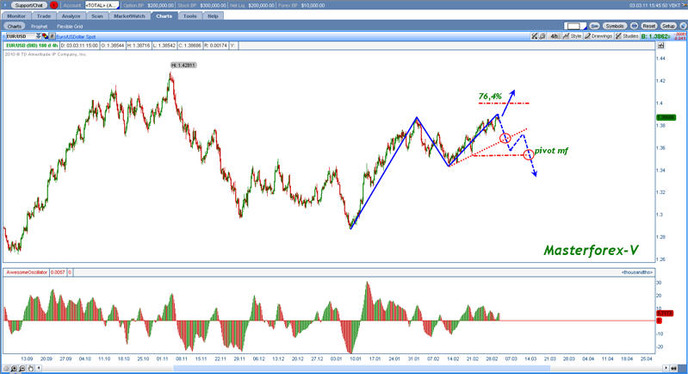Open the Studies flask menu
Screen dimensions: 688x374
pos(627,36)
